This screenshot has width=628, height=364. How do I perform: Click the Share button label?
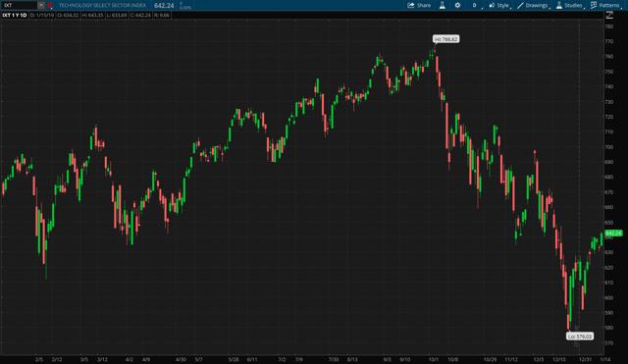coord(423,5)
